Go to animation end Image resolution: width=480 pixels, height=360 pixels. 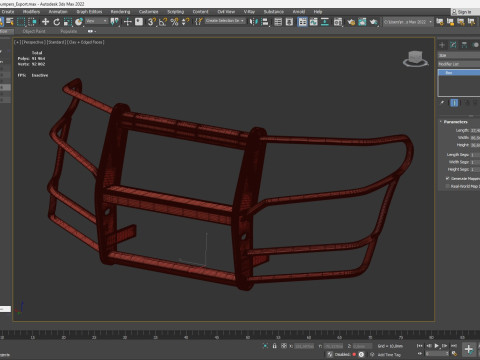click(x=454, y=346)
